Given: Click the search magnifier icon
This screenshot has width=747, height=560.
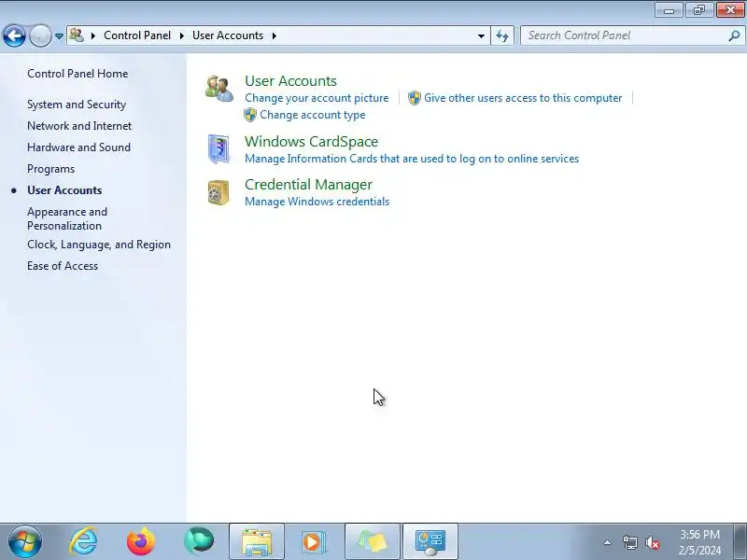Looking at the screenshot, I should [734, 35].
